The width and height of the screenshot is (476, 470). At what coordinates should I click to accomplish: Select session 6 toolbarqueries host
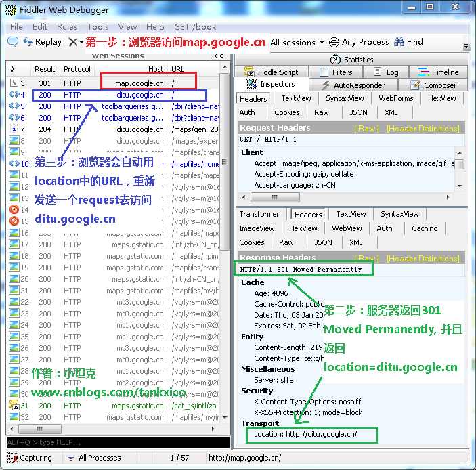(132, 118)
